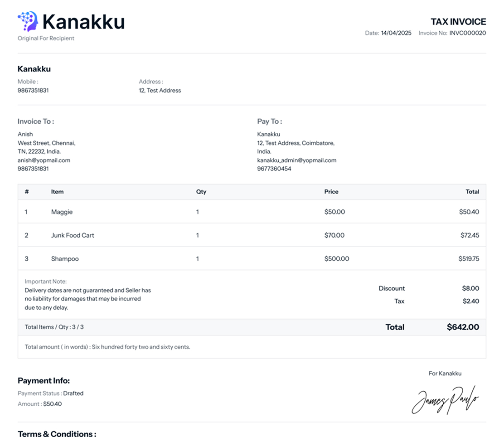Click the James Paulo signature image
The width and height of the screenshot is (504, 437).
coord(445,400)
